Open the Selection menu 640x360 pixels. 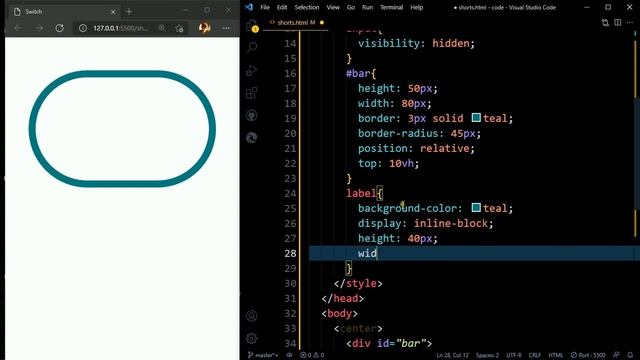coord(307,7)
